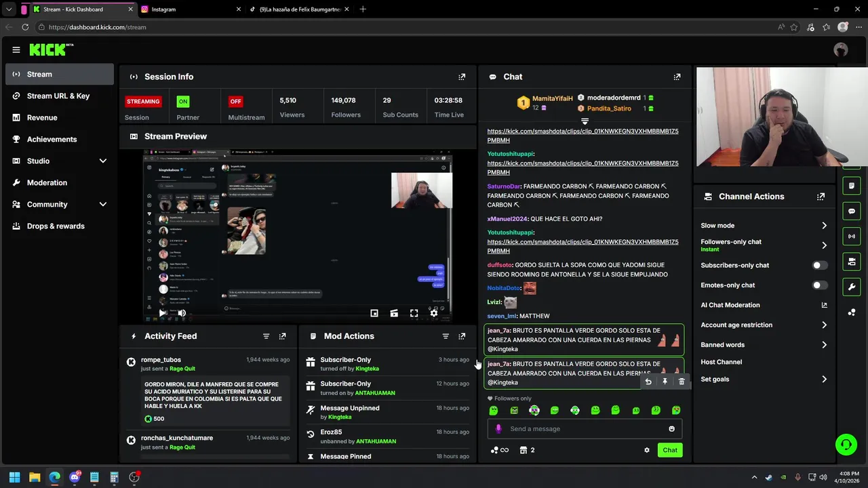Toggle Emotes-only chat switch
The width and height of the screenshot is (868, 488).
[819, 285]
